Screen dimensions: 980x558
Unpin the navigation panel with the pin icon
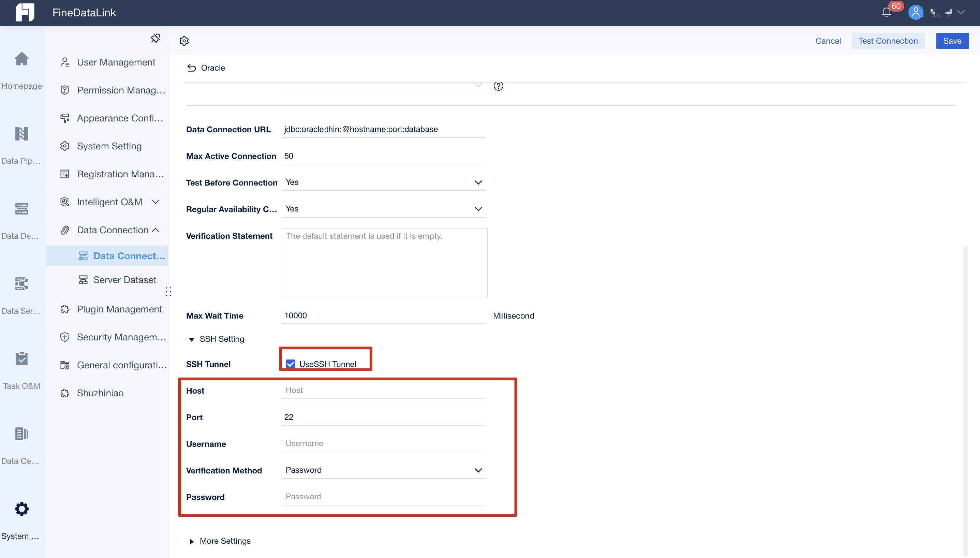pos(155,38)
